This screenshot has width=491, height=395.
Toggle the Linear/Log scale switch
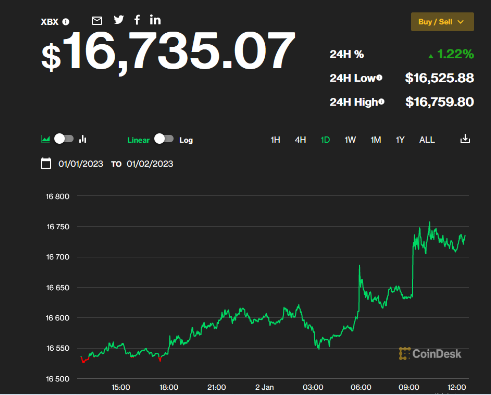click(164, 139)
